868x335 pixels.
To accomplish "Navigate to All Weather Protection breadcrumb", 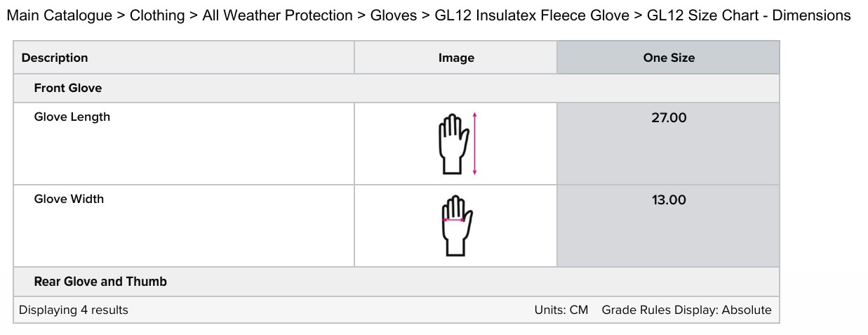I will pos(277,15).
